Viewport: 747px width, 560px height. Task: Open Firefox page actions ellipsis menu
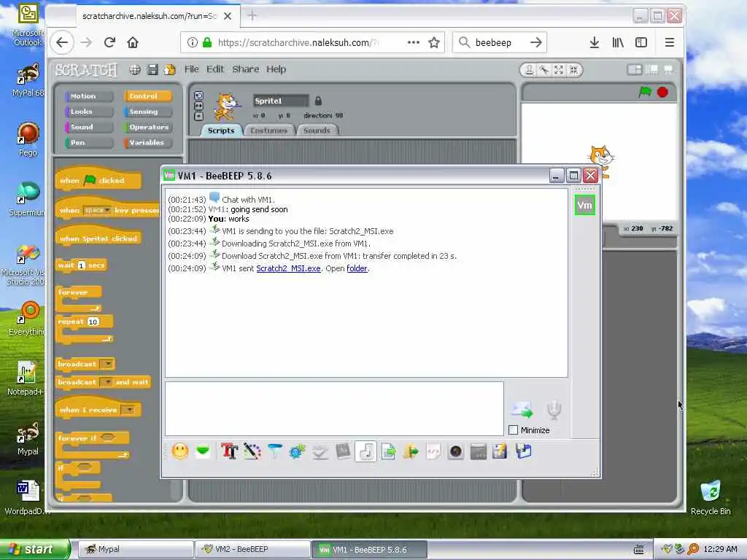(414, 42)
